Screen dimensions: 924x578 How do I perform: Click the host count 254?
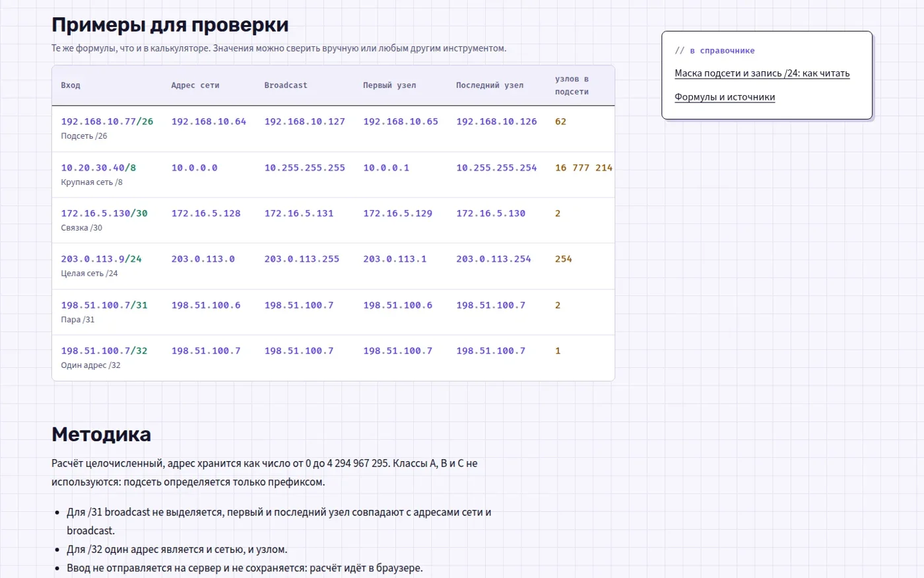[x=563, y=259]
